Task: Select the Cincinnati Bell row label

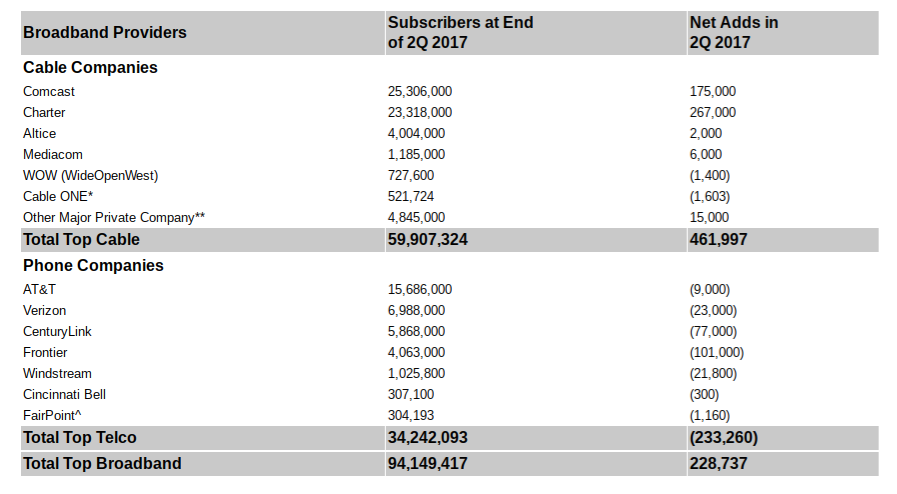Action: (64, 395)
